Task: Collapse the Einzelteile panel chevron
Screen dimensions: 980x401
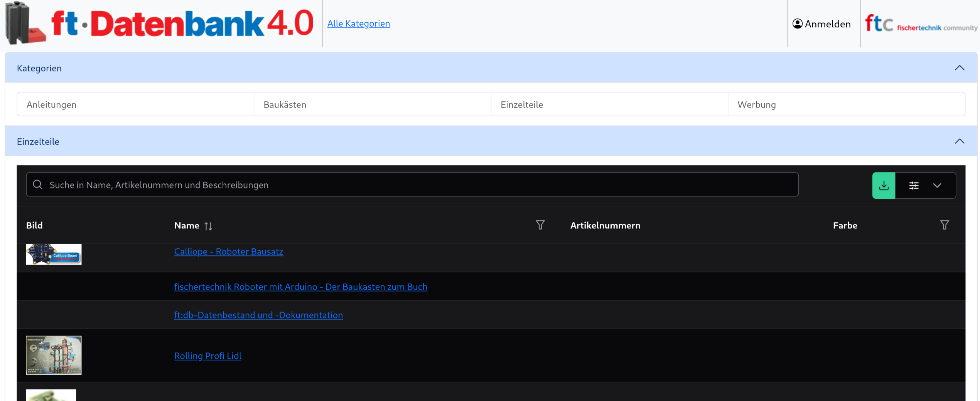Action: [x=959, y=141]
